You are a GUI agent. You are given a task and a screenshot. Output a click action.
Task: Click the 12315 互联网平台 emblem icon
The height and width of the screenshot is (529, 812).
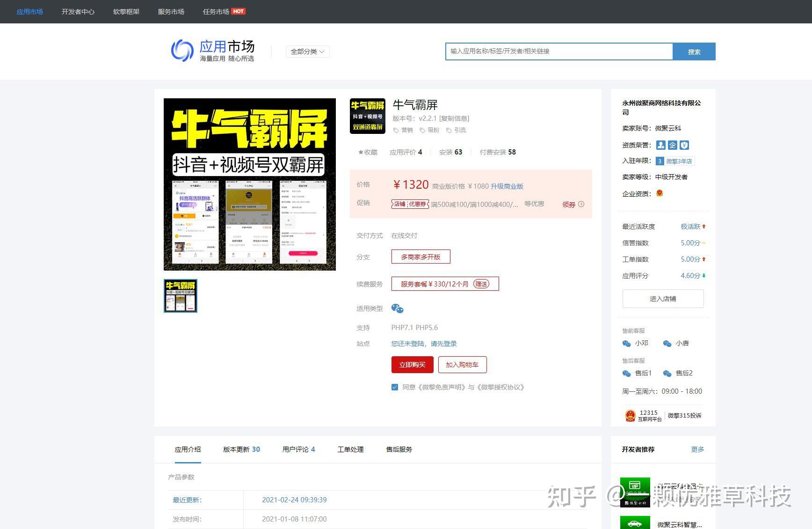pos(631,415)
